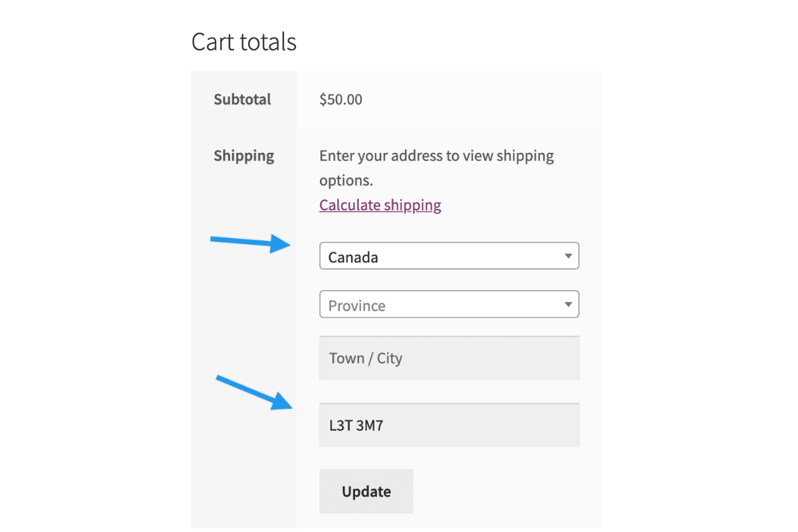
Task: Open the Calculate shipping link
Action: pyautogui.click(x=380, y=205)
